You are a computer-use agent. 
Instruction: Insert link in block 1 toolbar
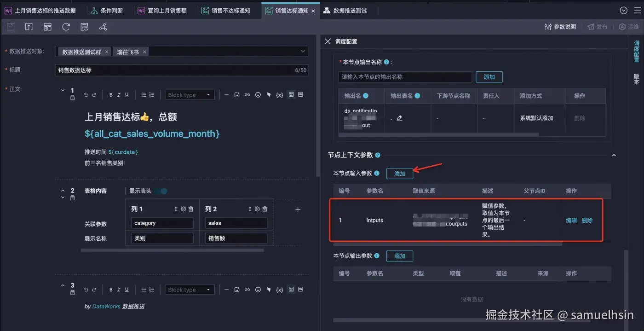pos(247,95)
